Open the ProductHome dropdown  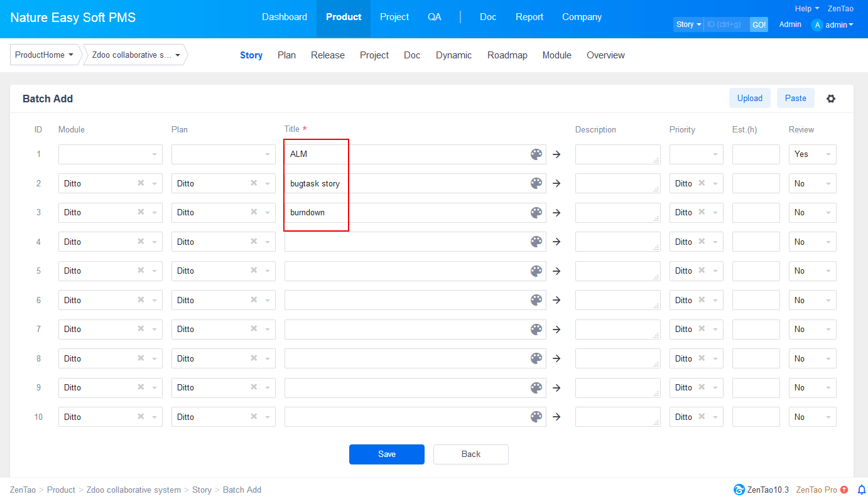click(45, 55)
